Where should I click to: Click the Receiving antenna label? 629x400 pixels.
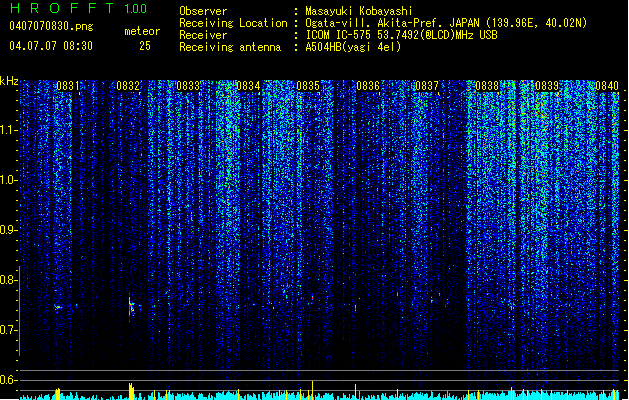230,47
